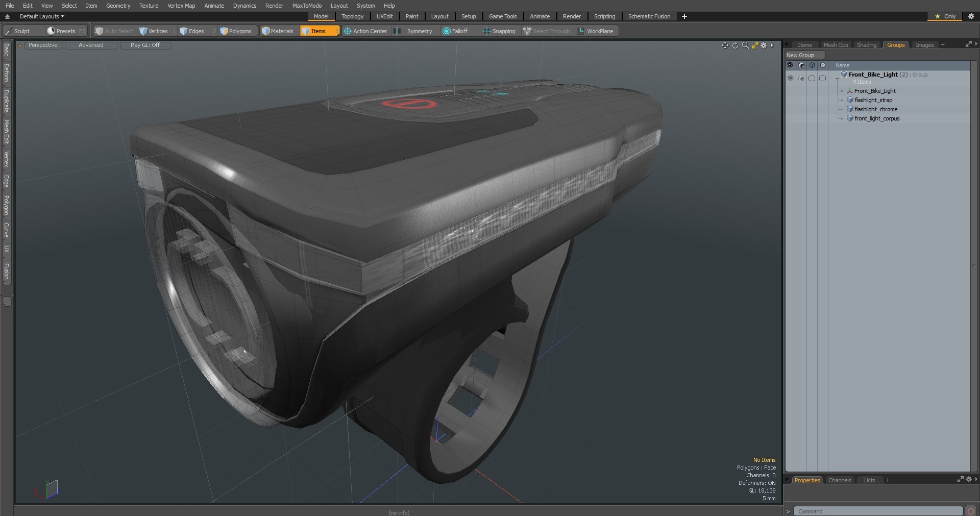980x516 pixels.
Task: Click the viewport zoom magnifier icon
Action: 745,45
